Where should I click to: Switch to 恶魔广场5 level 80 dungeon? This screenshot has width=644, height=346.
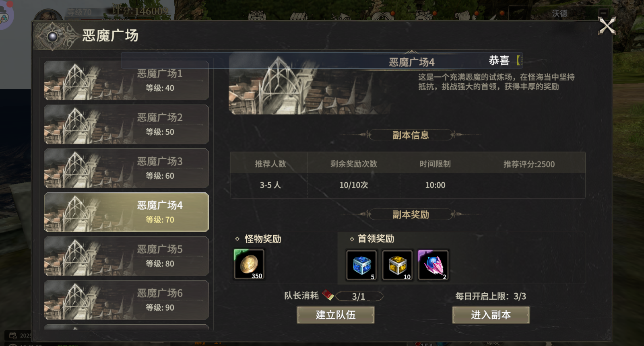point(126,256)
